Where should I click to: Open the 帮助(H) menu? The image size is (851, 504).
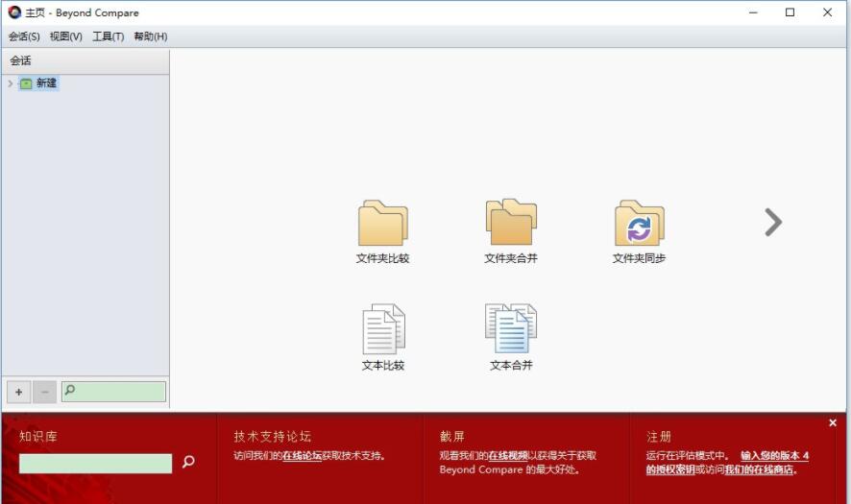(151, 36)
